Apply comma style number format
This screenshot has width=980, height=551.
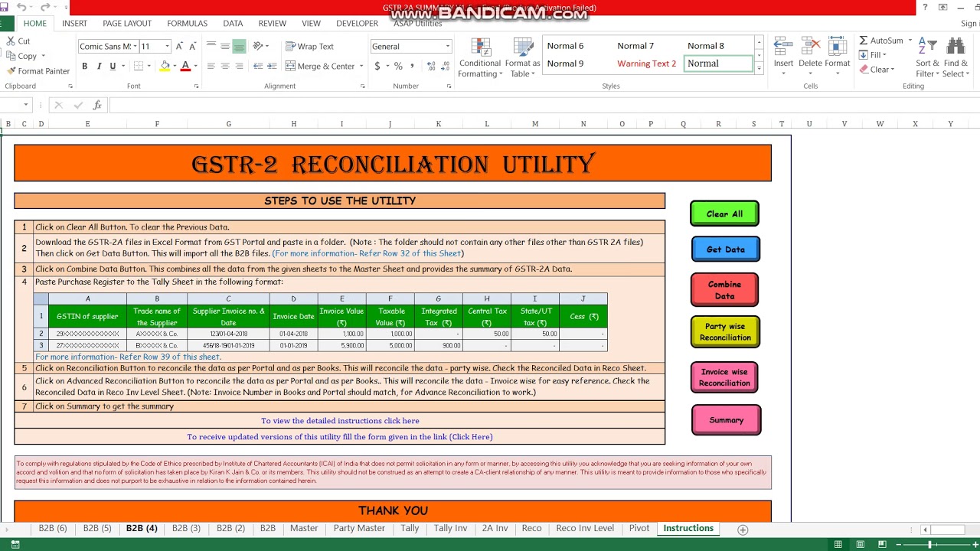pos(413,67)
